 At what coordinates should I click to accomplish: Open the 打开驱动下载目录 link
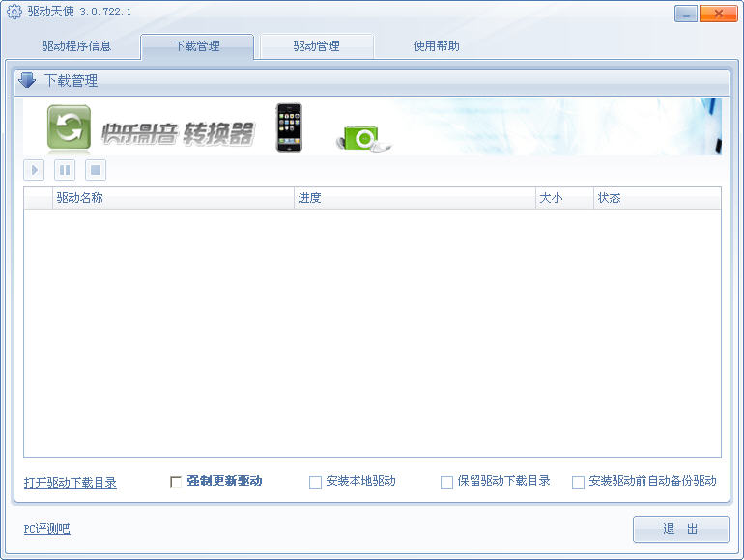point(71,483)
